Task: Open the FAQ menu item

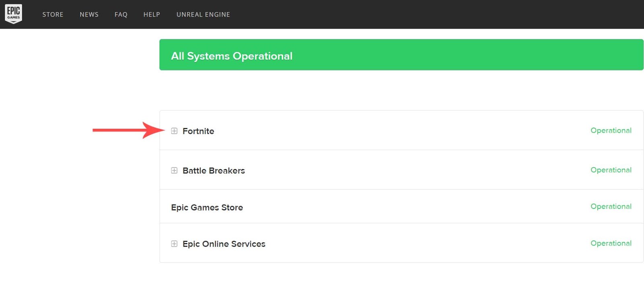Action: pyautogui.click(x=121, y=14)
